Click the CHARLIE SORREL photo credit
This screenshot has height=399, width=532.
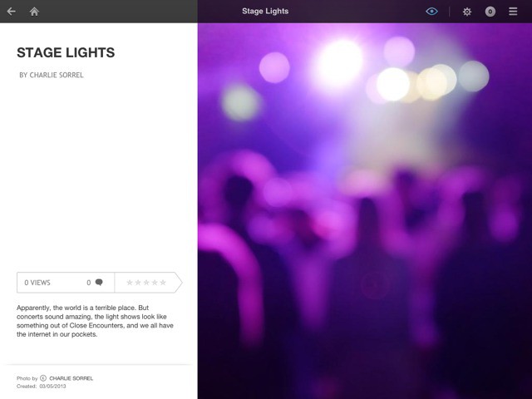[x=71, y=378]
